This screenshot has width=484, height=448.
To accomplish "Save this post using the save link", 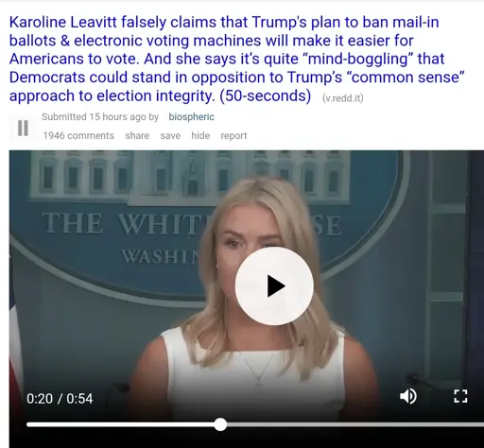I will (170, 136).
